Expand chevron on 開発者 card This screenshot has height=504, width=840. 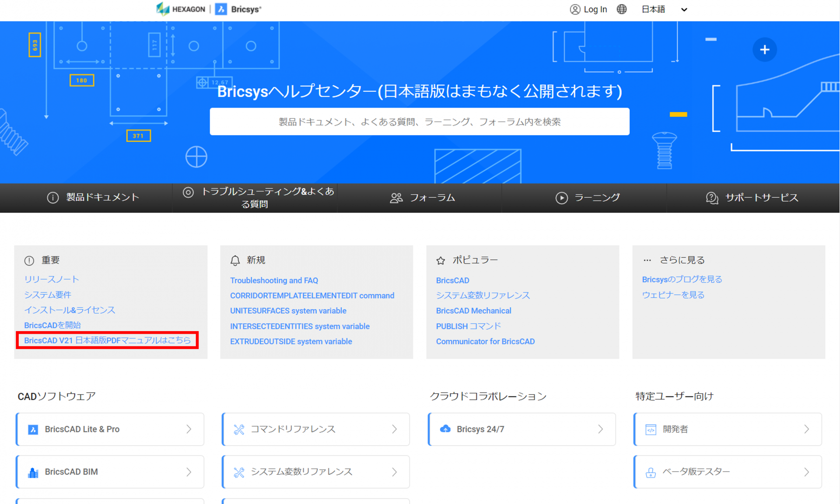click(806, 429)
